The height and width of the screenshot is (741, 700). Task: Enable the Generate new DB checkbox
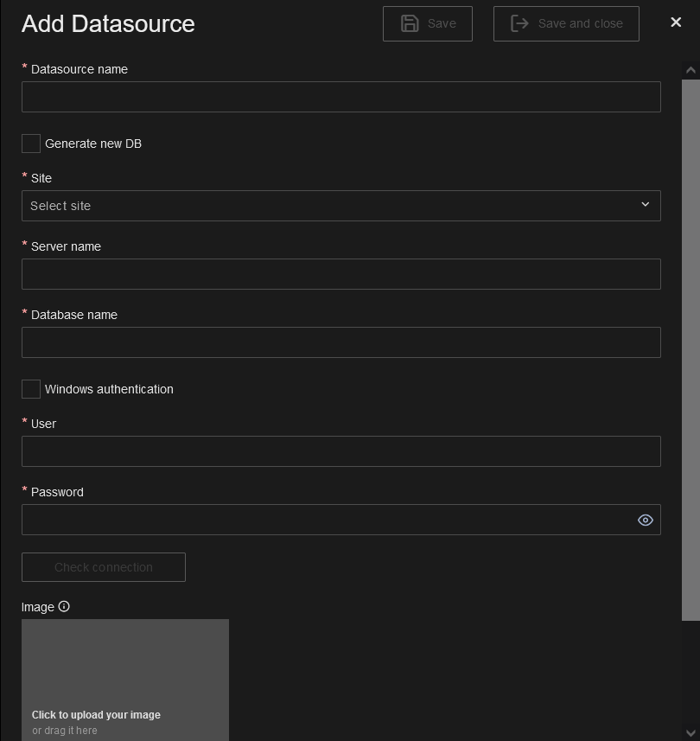[31, 144]
